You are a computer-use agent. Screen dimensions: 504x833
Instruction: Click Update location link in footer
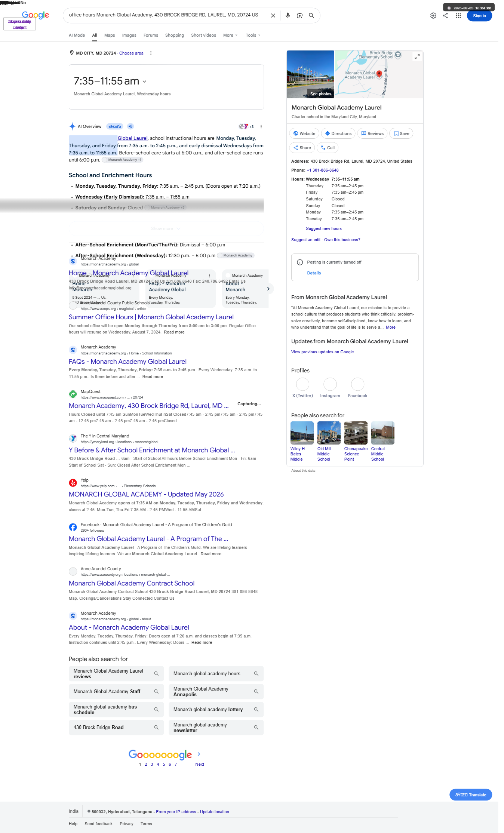coord(215,812)
